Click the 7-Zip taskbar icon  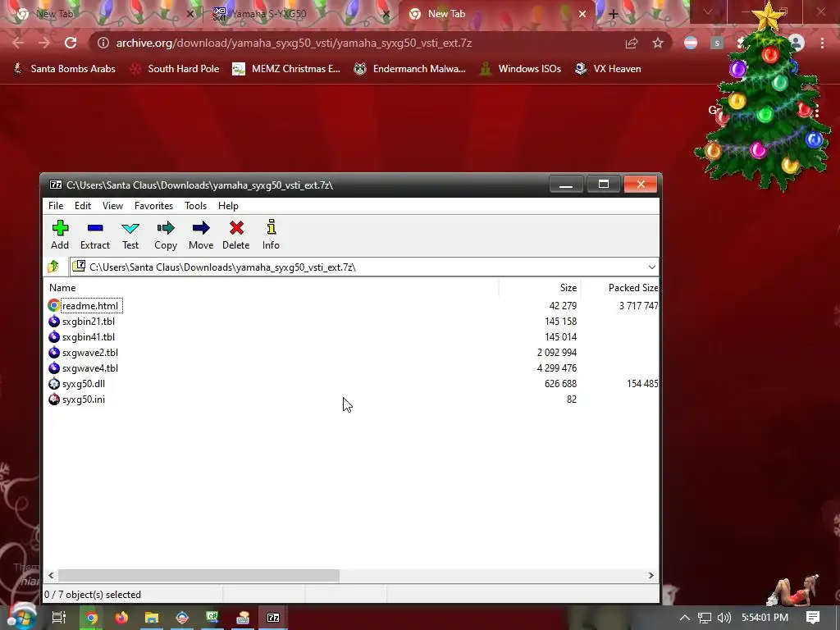click(x=273, y=618)
